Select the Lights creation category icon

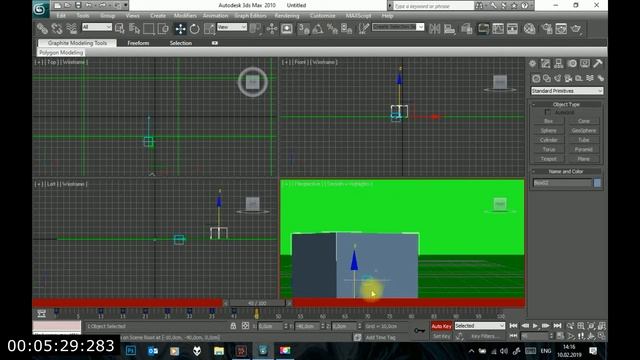[x=558, y=78]
